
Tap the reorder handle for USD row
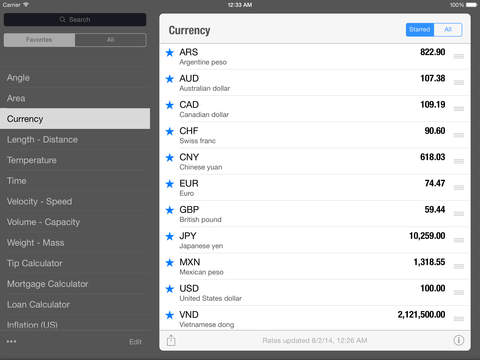pos(459,293)
